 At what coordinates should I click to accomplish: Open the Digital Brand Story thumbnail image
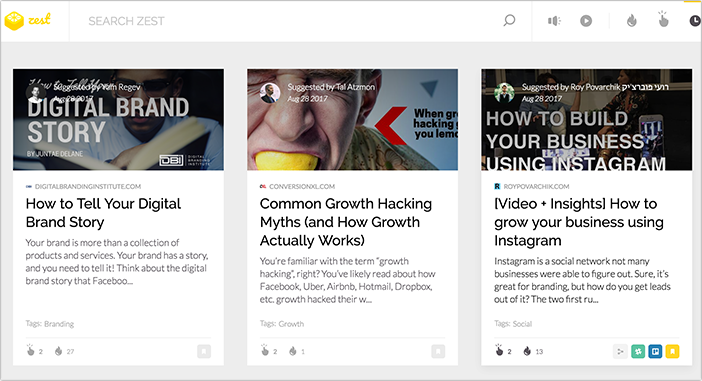click(118, 120)
